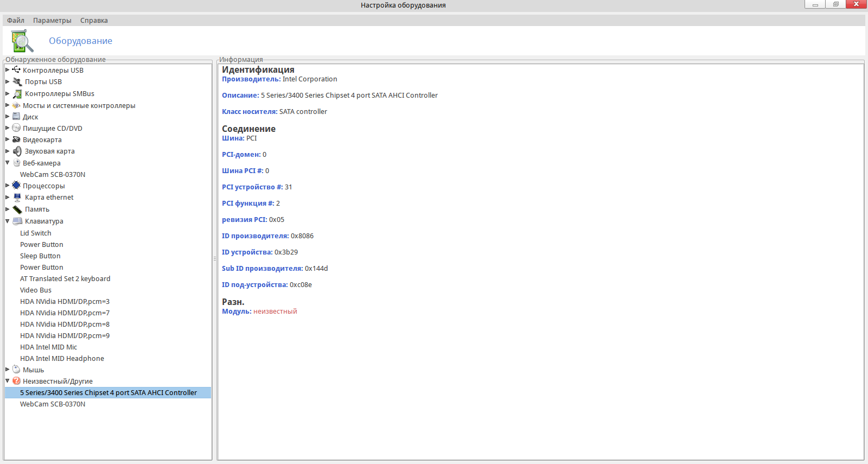868x464 pixels.
Task: Expand the Контроллеры USB branch
Action: pyautogui.click(x=8, y=70)
